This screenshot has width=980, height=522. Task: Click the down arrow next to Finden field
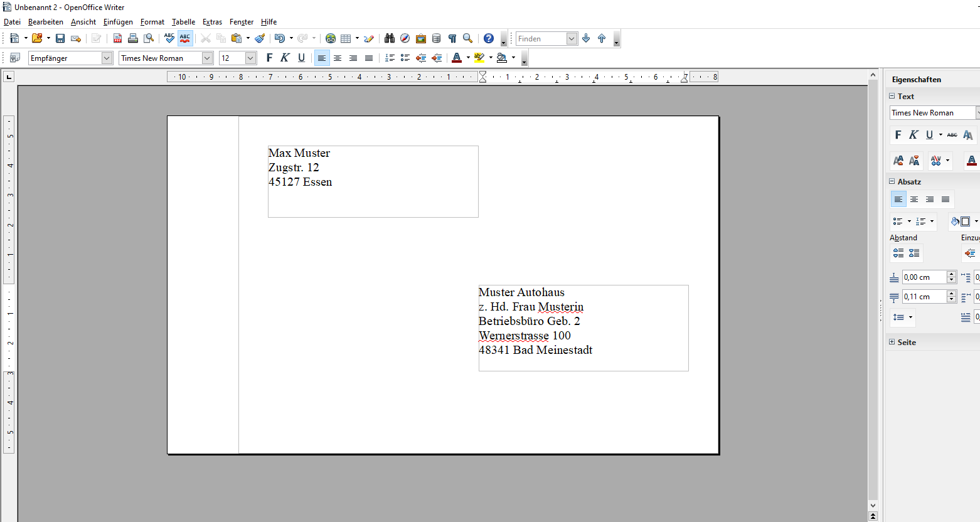pyautogui.click(x=585, y=38)
